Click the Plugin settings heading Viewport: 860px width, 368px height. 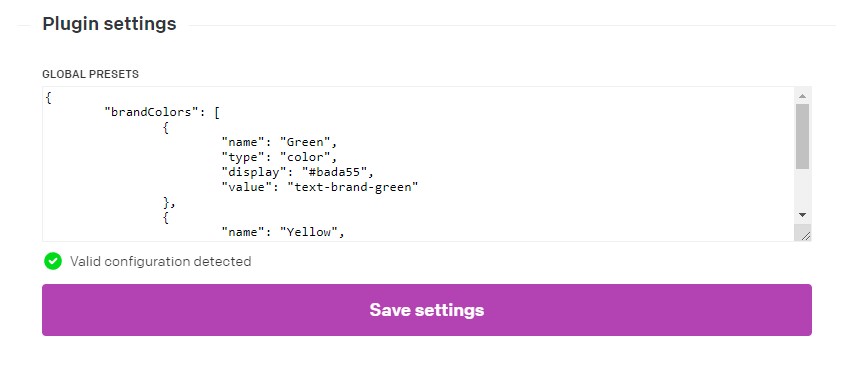tap(109, 24)
